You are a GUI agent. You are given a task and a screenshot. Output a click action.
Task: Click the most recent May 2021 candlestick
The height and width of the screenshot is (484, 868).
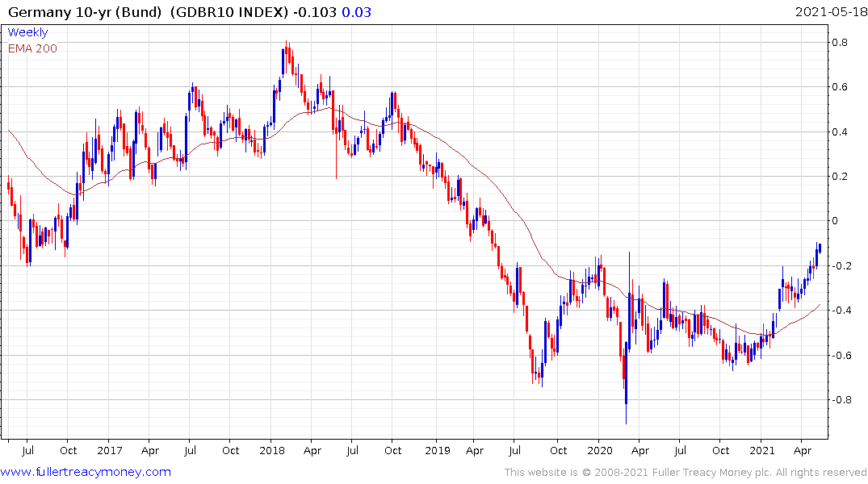[820, 248]
